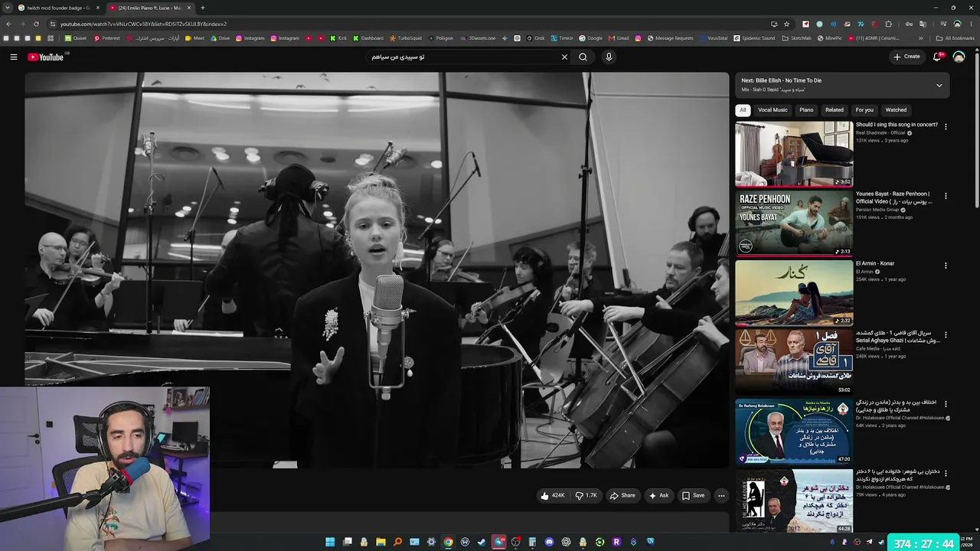Open the YouTube guide hamburger menu

click(x=14, y=57)
